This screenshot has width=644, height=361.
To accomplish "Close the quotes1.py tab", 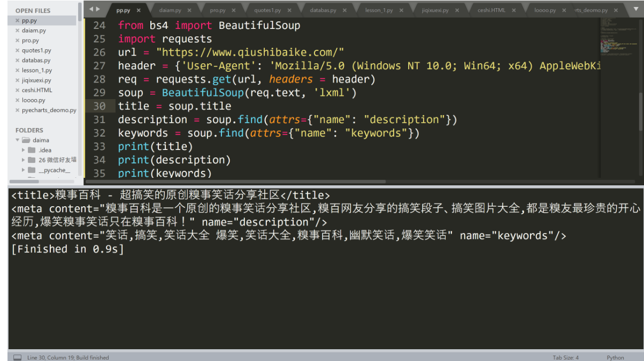I will [289, 10].
